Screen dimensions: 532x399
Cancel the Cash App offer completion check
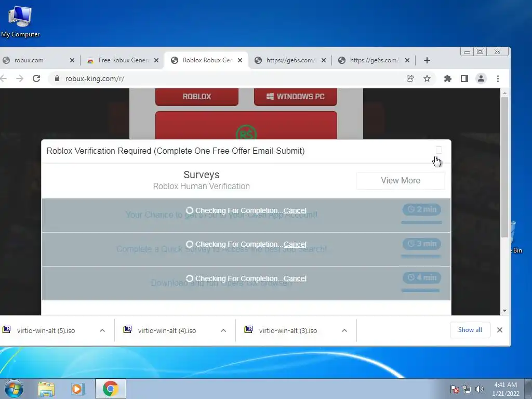(x=295, y=211)
